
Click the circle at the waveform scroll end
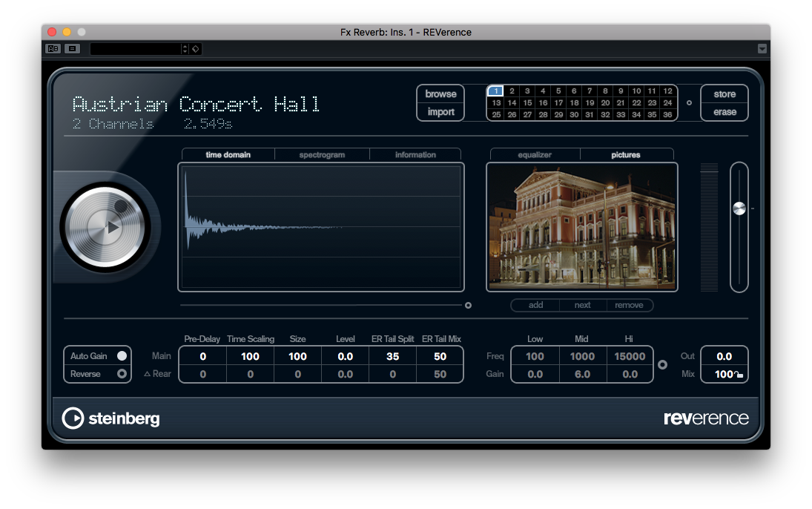click(468, 305)
